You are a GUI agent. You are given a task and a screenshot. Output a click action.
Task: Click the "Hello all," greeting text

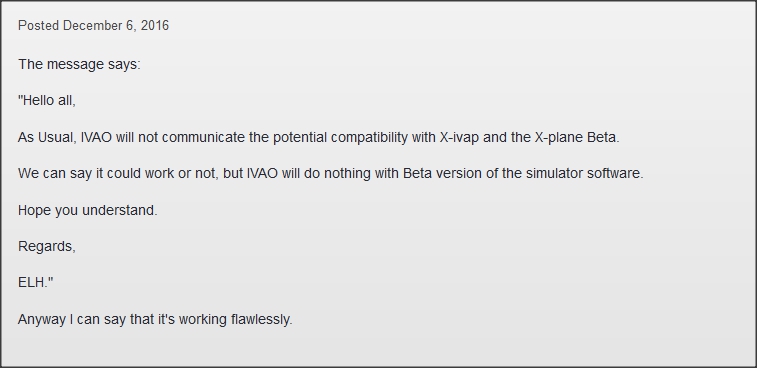(47, 100)
